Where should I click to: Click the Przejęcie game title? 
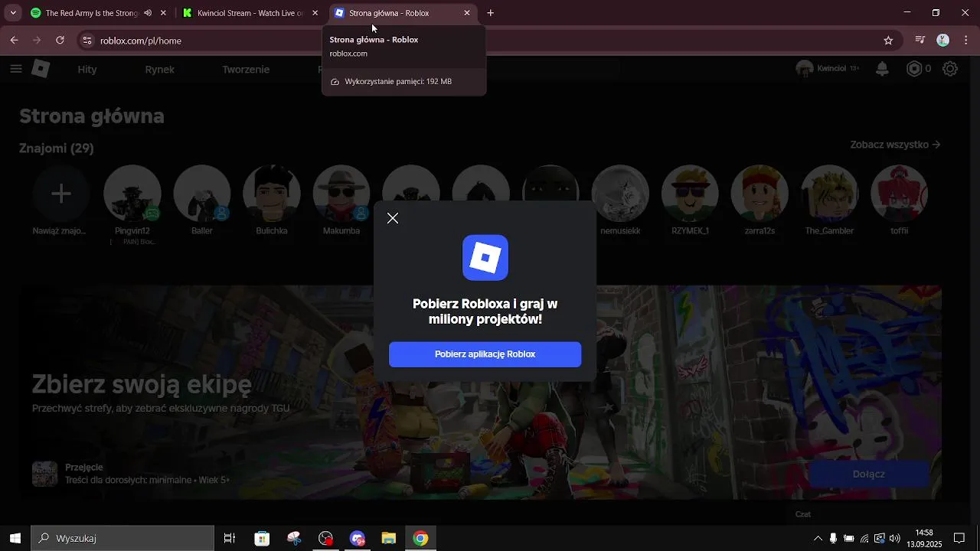[84, 467]
